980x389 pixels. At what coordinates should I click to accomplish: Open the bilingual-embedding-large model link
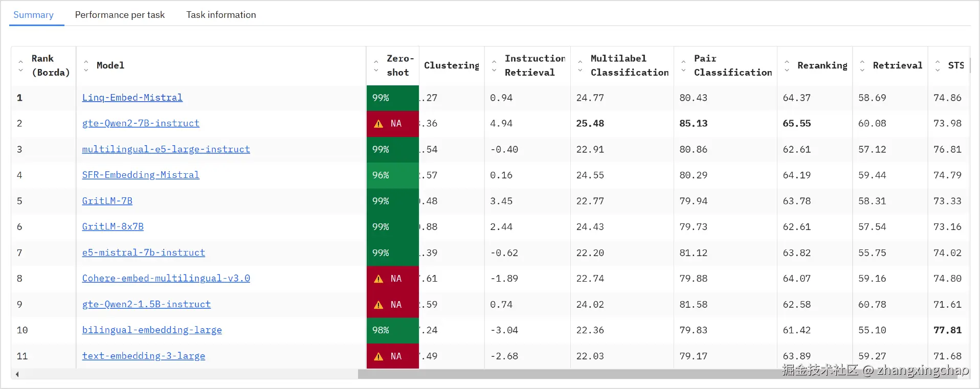tap(152, 330)
